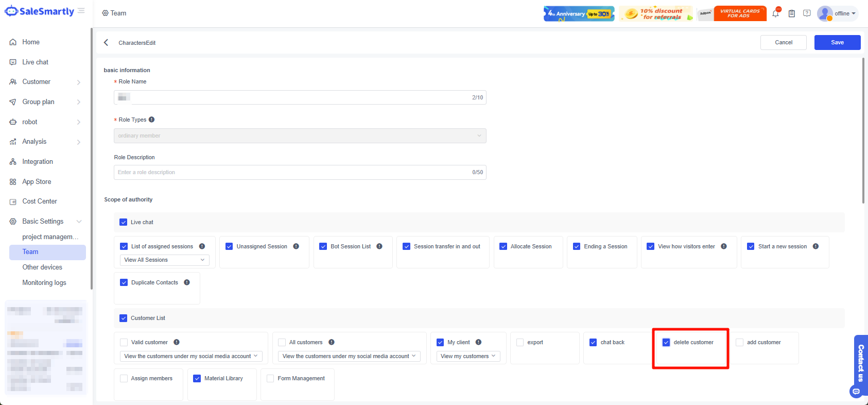Click the Cancel button
The height and width of the screenshot is (405, 868).
click(783, 42)
